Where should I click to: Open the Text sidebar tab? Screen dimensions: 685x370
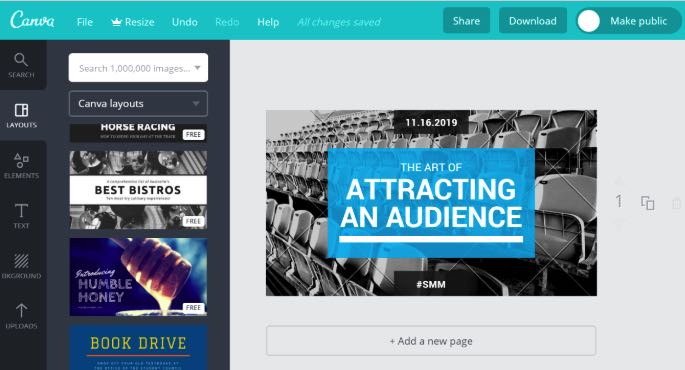pos(21,216)
